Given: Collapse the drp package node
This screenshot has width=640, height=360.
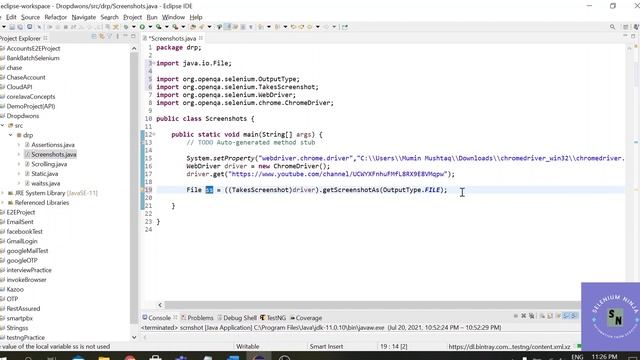Looking at the screenshot, I should click(x=11, y=135).
